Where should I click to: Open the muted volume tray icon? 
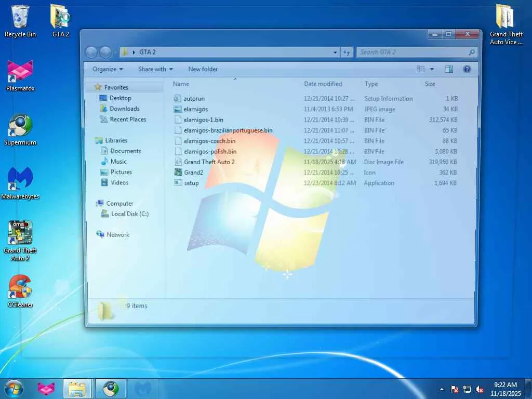pos(480,389)
